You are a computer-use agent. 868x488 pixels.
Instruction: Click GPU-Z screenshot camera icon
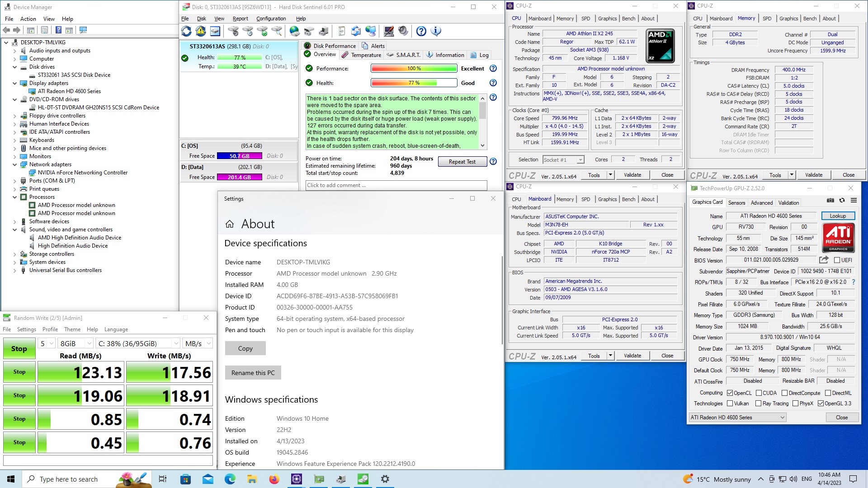click(x=830, y=200)
